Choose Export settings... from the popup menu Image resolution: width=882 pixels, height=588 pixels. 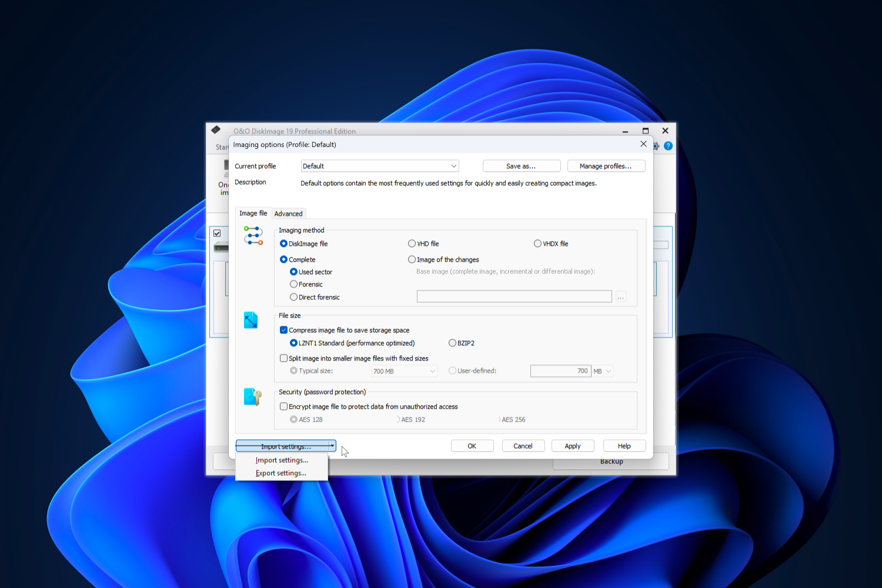(281, 473)
